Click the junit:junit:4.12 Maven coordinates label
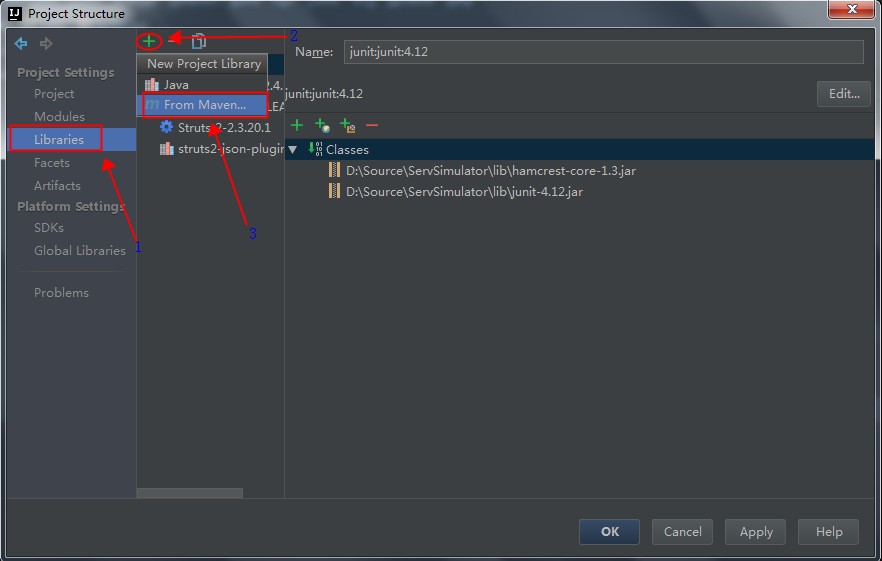This screenshot has width=882, height=561. pyautogui.click(x=324, y=93)
